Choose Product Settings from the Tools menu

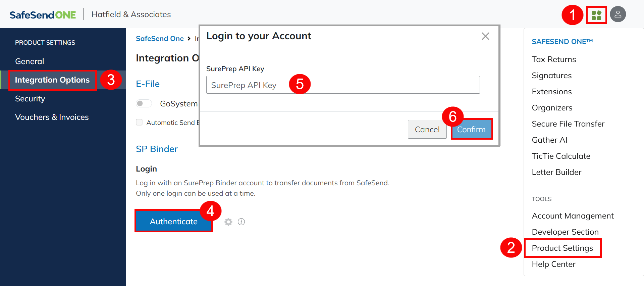pyautogui.click(x=562, y=248)
